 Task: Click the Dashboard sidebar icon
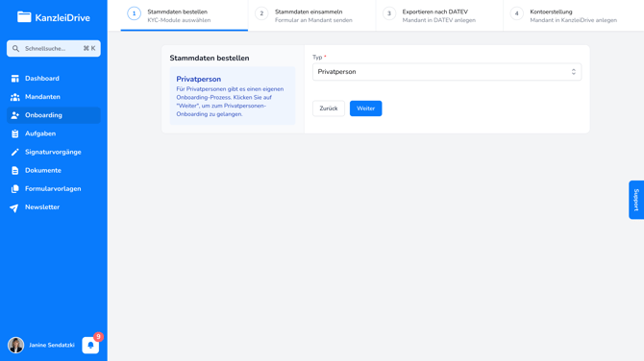pyautogui.click(x=15, y=79)
